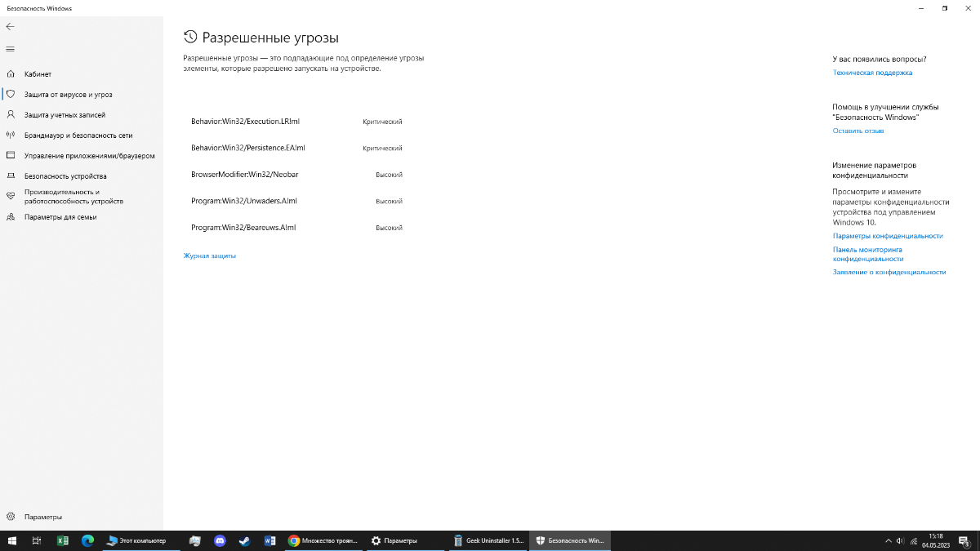Screen dimensions: 980x551
Task: Launch Microsoft Edge from the taskbar
Action: point(87,540)
